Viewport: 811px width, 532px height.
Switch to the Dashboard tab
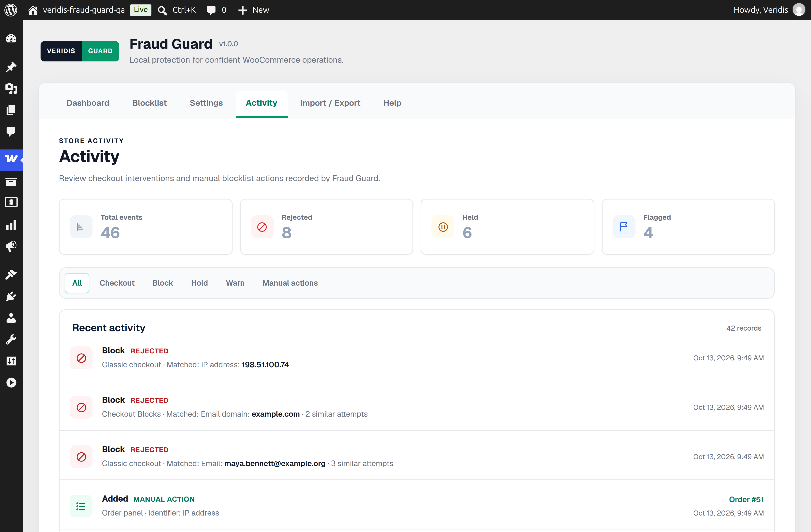[x=88, y=103]
